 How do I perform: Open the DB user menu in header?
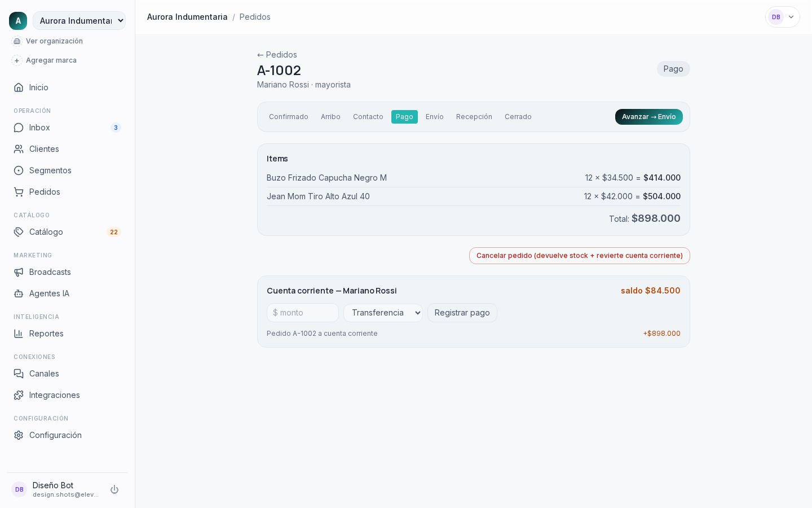click(x=783, y=17)
